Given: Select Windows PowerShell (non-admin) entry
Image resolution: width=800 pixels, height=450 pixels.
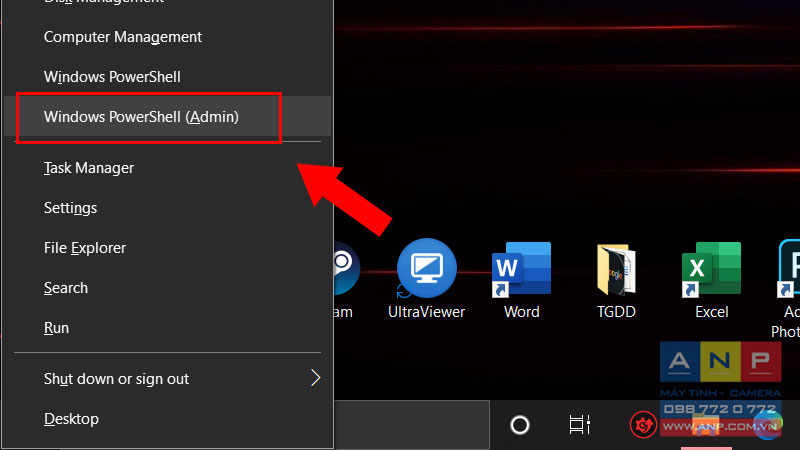Looking at the screenshot, I should (x=167, y=77).
